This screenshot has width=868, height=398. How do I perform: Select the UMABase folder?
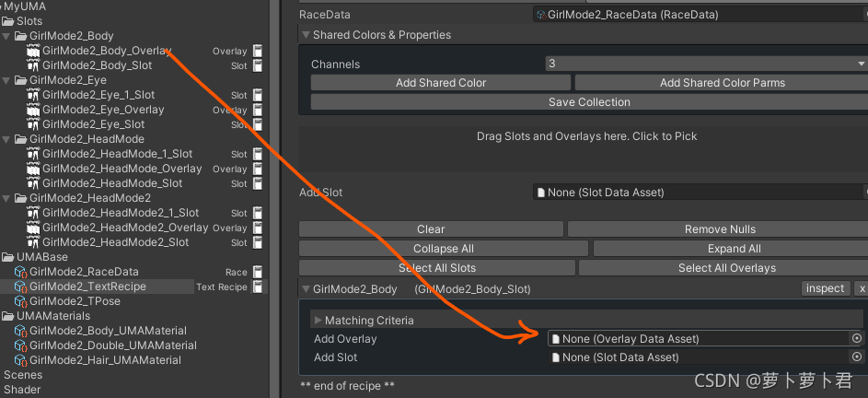[42, 257]
